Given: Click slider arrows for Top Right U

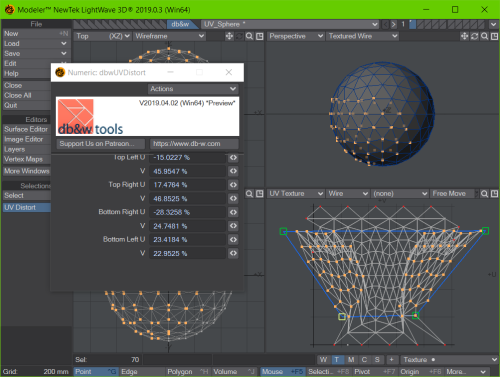Looking at the screenshot, I should 233,185.
